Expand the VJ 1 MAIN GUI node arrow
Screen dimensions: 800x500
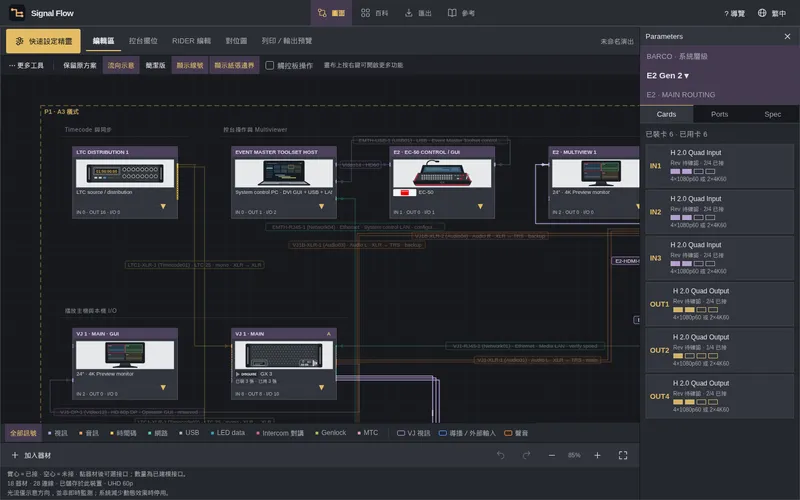[x=163, y=388]
